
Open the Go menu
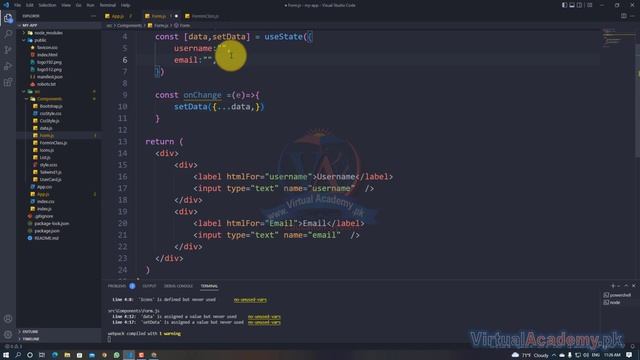(x=78, y=5)
